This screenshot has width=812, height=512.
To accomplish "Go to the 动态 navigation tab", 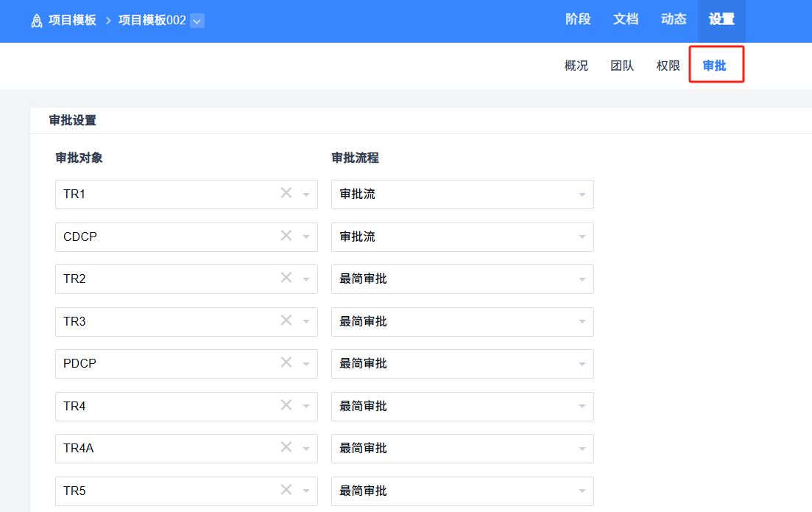I will tap(674, 20).
